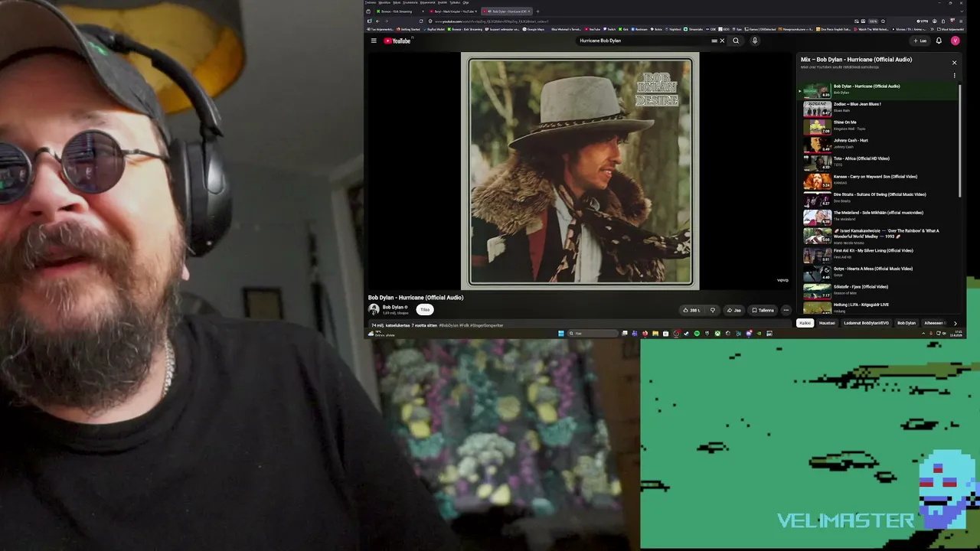Open YouTube notifications bell

[939, 41]
